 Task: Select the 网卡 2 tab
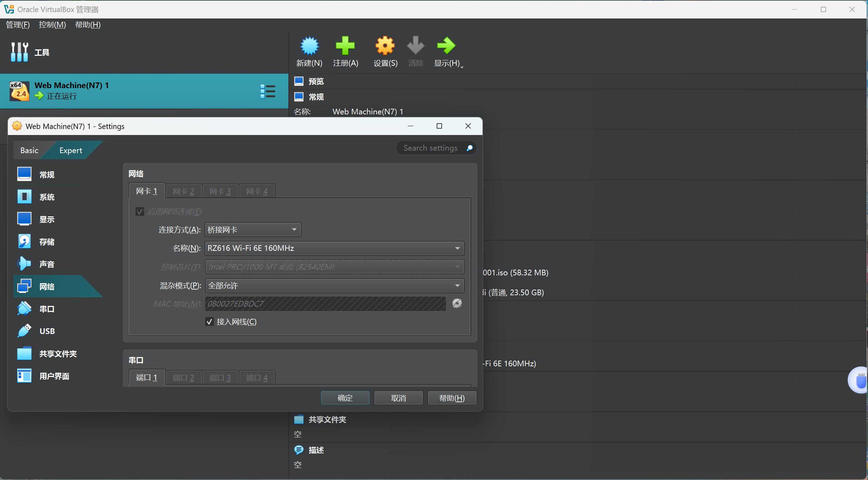coord(183,191)
